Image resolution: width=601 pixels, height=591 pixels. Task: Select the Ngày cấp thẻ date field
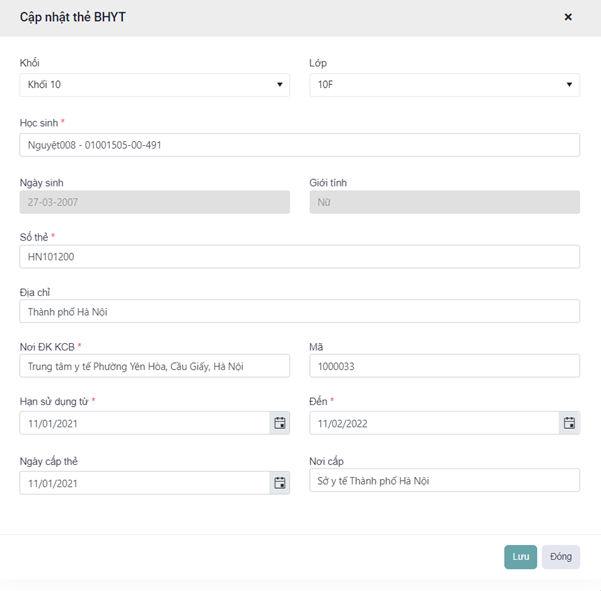(145, 483)
